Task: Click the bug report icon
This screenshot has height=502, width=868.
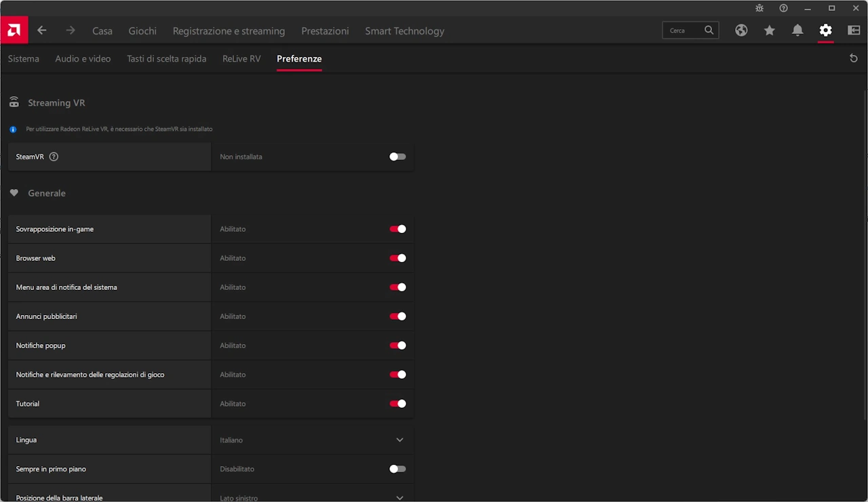Action: click(x=759, y=8)
